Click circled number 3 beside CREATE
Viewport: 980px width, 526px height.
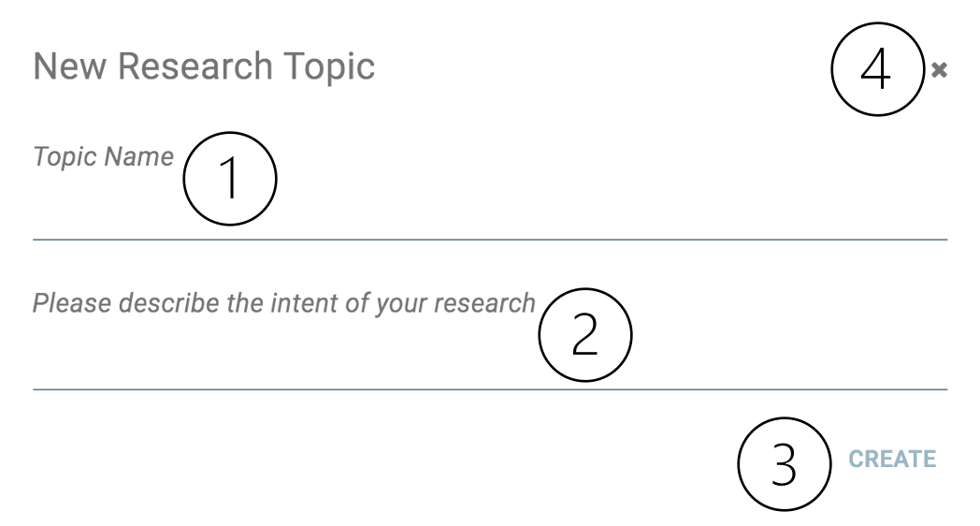784,463
